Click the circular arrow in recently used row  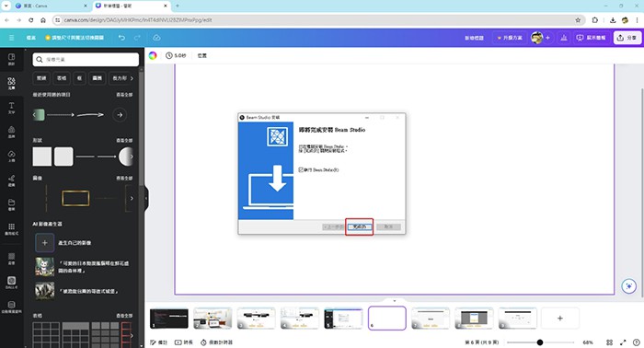pyautogui.click(x=120, y=115)
